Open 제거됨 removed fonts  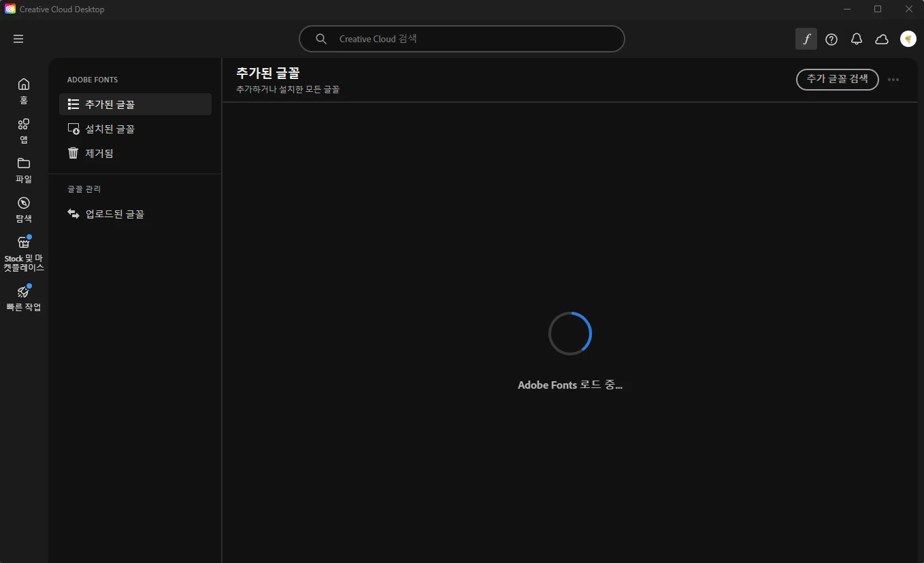coord(135,153)
